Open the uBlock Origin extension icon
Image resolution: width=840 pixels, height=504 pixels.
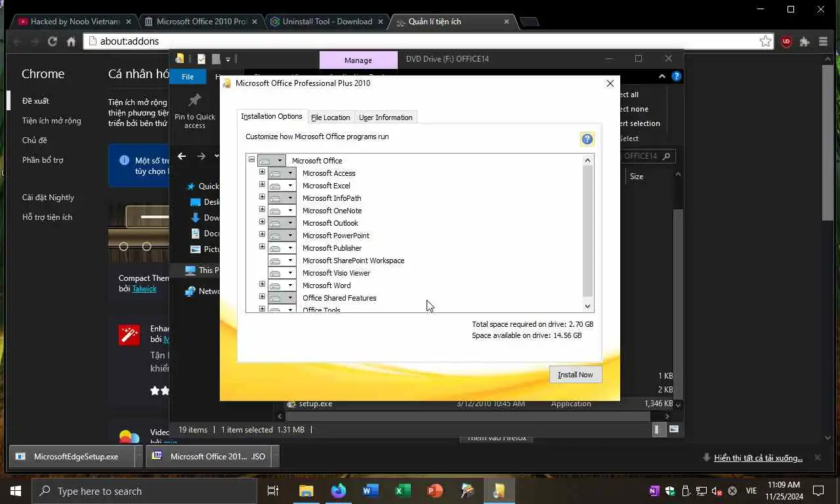click(786, 41)
